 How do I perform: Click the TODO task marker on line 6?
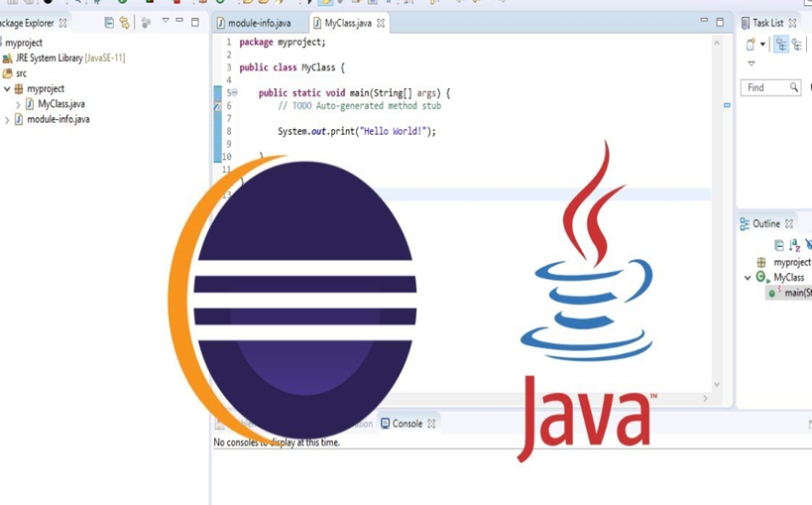click(217, 106)
